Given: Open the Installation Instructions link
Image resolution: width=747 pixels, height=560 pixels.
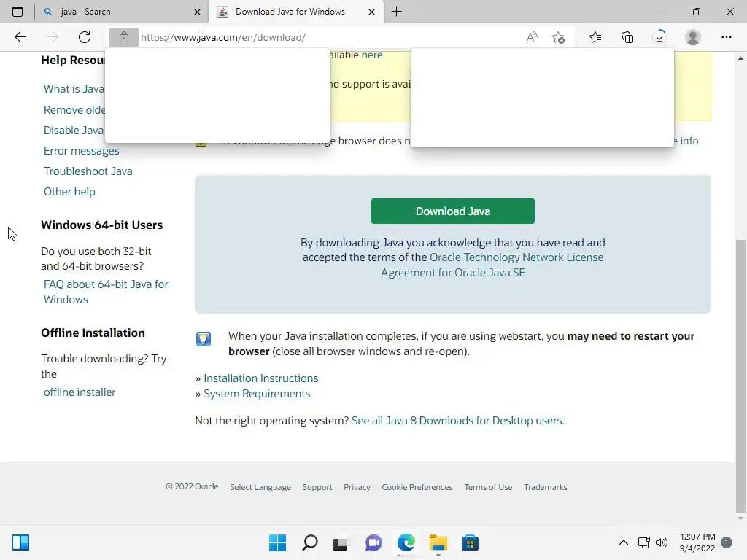Looking at the screenshot, I should click(260, 378).
